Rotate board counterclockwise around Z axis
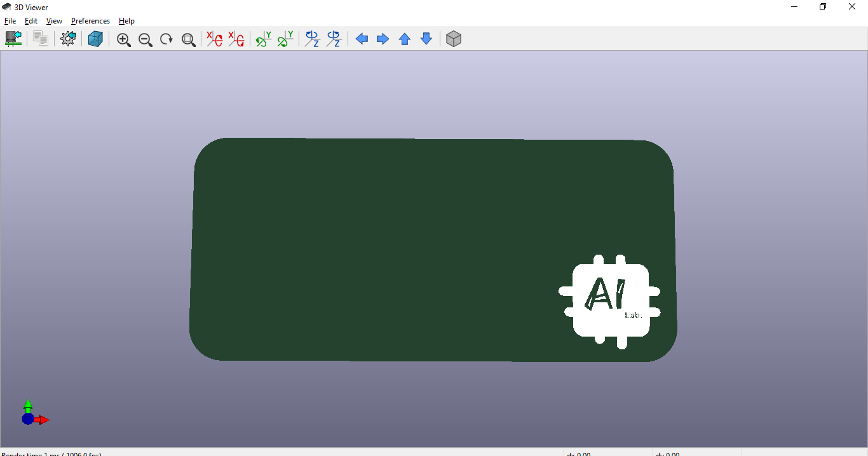The height and width of the screenshot is (456, 868). tap(334, 39)
